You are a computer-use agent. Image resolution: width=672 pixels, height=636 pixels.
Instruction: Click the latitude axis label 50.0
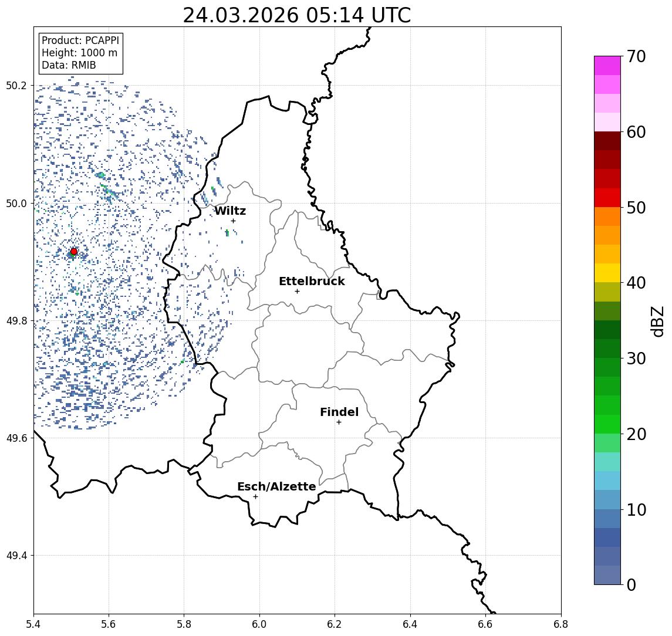[x=16, y=203]
